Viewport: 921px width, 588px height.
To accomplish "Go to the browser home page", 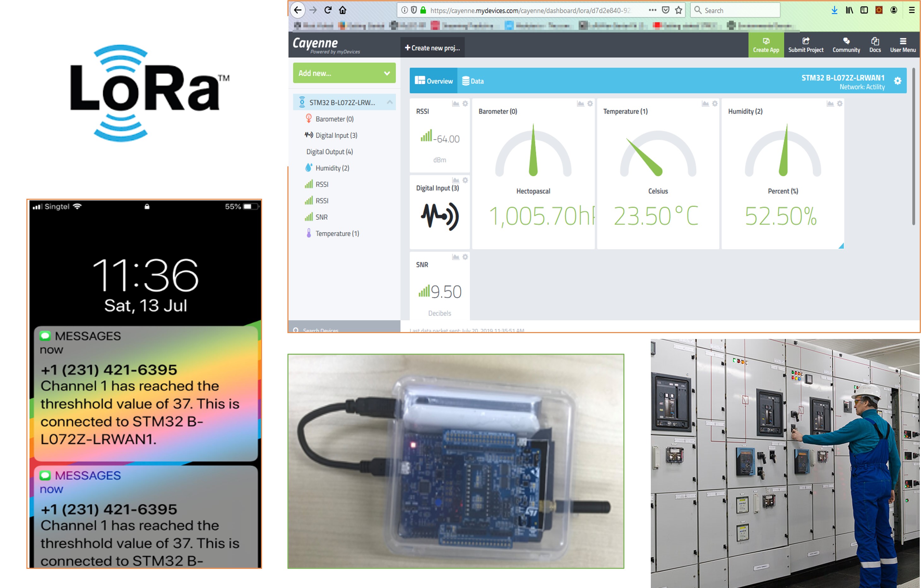I will coord(343,10).
